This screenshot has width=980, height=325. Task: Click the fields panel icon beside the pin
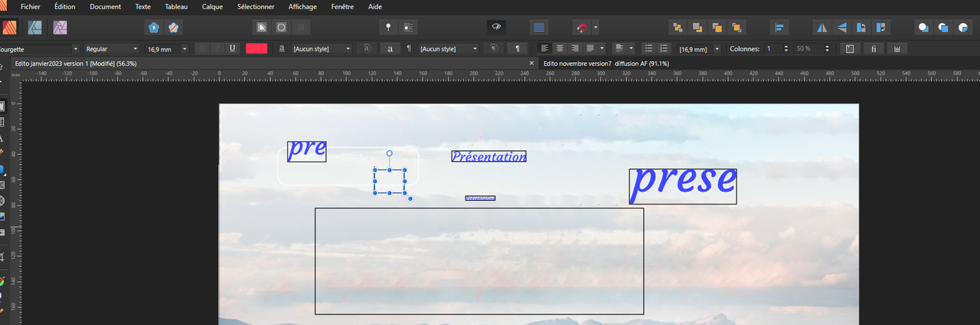click(x=408, y=28)
